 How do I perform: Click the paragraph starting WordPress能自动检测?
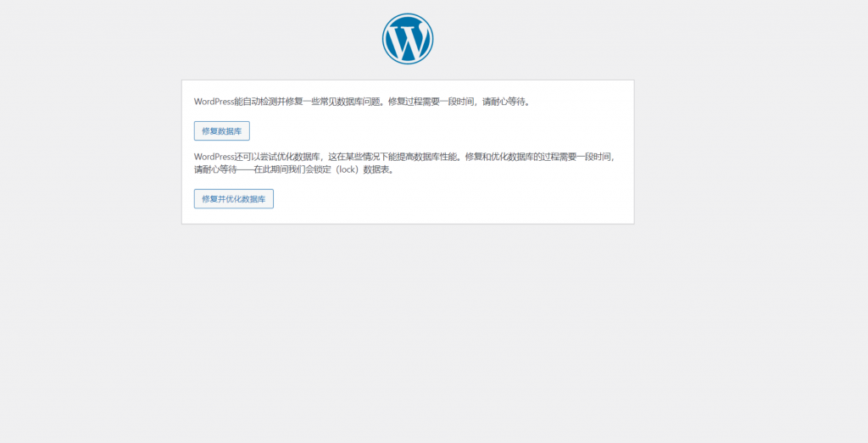tap(362, 102)
